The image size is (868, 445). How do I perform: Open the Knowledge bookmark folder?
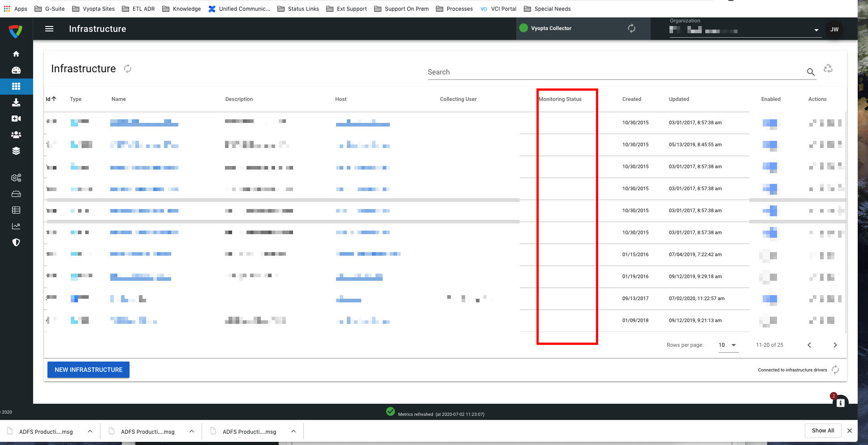[181, 9]
